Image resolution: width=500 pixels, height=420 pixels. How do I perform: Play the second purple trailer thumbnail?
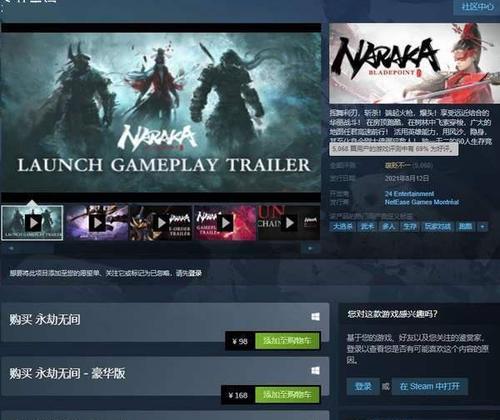tap(97, 223)
